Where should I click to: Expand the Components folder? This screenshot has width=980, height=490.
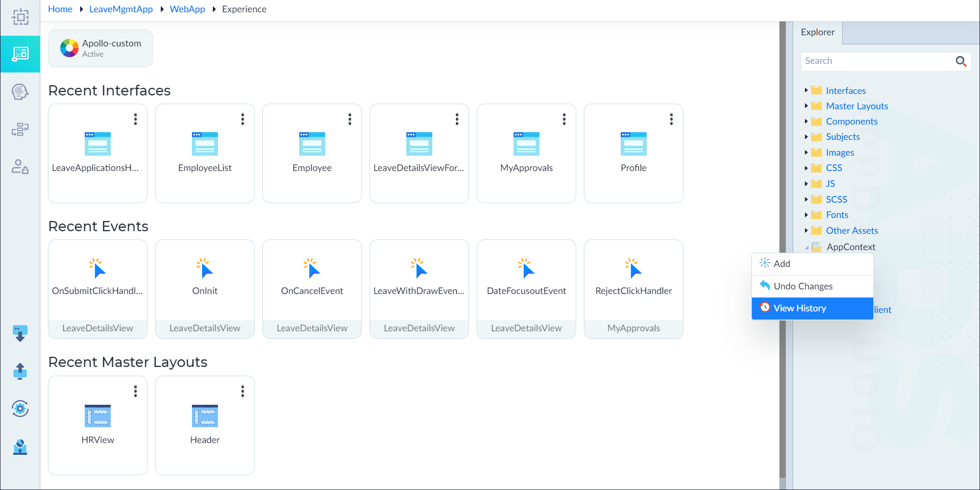coord(806,121)
